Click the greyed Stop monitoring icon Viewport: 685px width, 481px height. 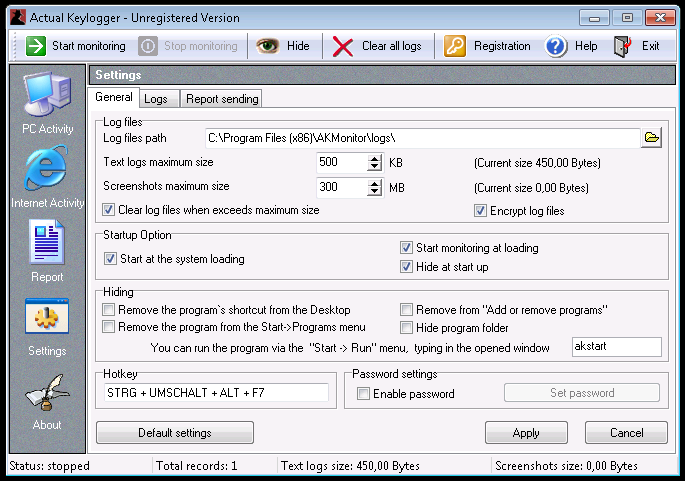pyautogui.click(x=148, y=46)
